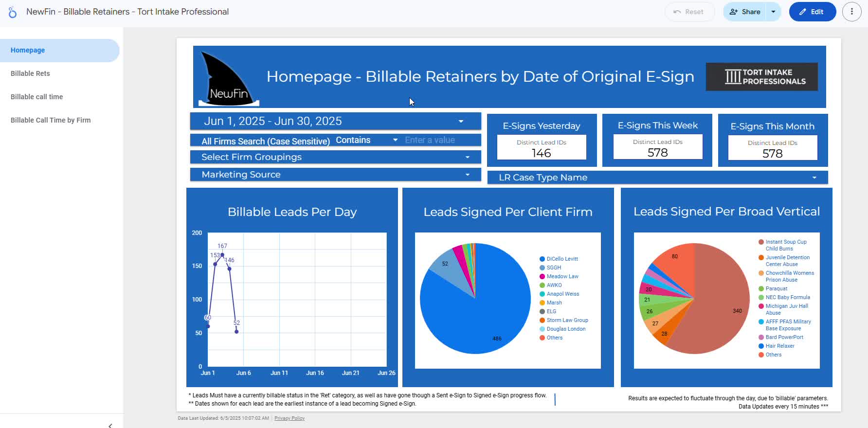Image resolution: width=868 pixels, height=428 pixels.
Task: Open the Jun 1 - Jun 30 date range picker
Action: tap(335, 121)
